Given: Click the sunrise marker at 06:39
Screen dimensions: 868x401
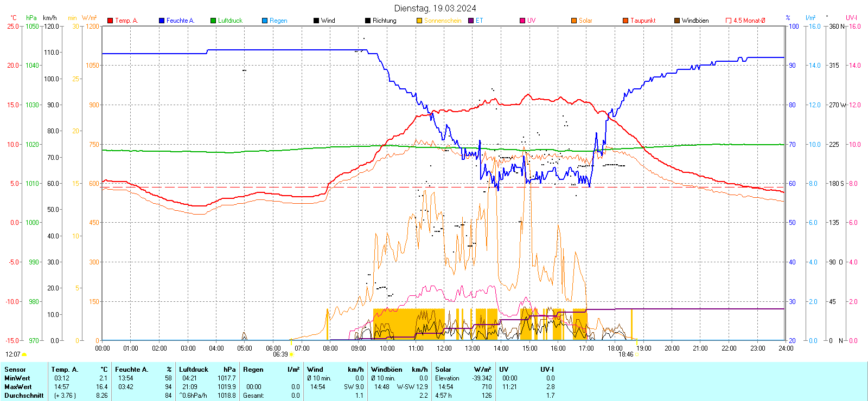Looking at the screenshot, I should [291, 354].
